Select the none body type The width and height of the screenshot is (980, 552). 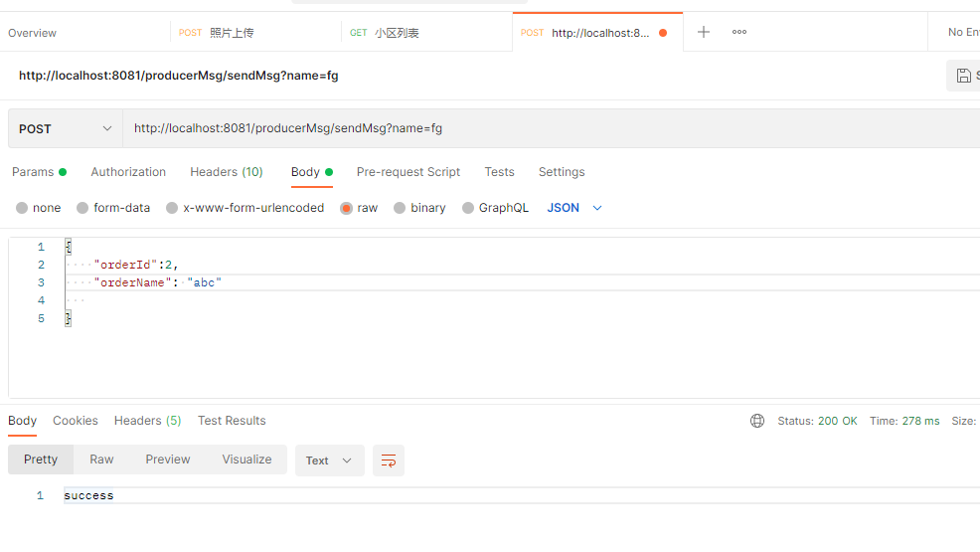[x=39, y=208]
